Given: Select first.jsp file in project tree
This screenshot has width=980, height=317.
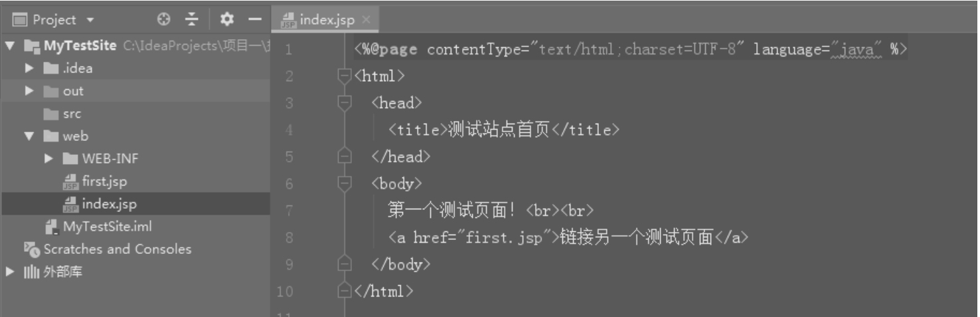Looking at the screenshot, I should (x=104, y=181).
